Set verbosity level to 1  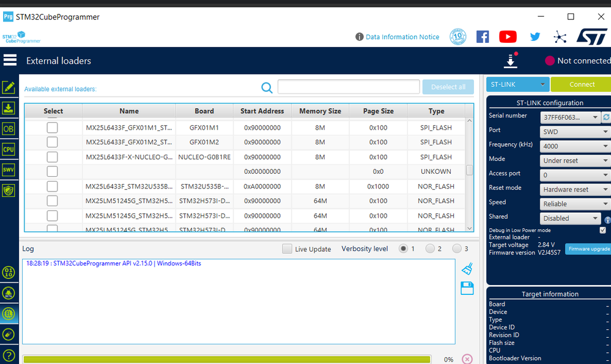point(403,248)
